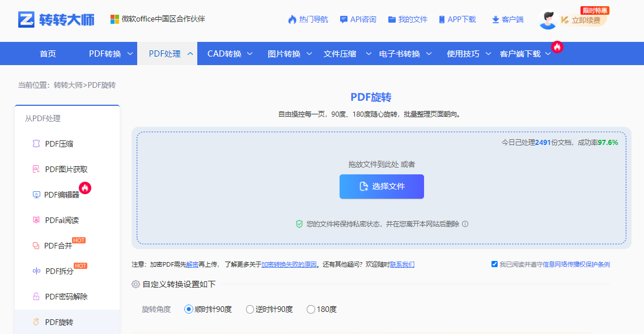
Task: Click the PDF密码解除 lock icon
Action: pyautogui.click(x=36, y=296)
